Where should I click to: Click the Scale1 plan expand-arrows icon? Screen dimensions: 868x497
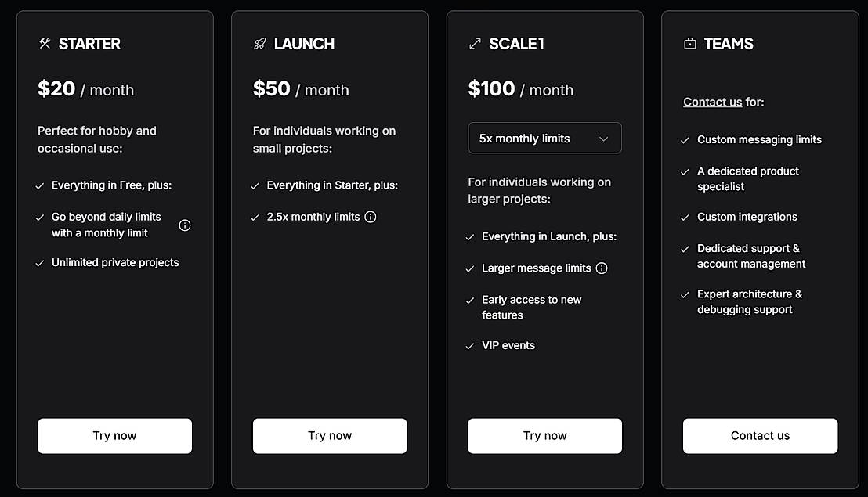pos(475,44)
